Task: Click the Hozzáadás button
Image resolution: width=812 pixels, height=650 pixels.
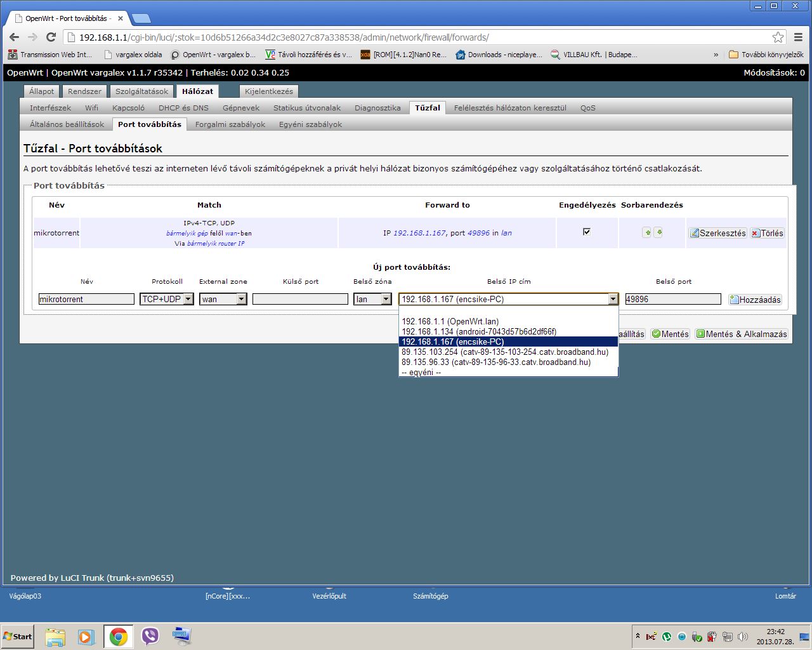Action: coord(755,300)
